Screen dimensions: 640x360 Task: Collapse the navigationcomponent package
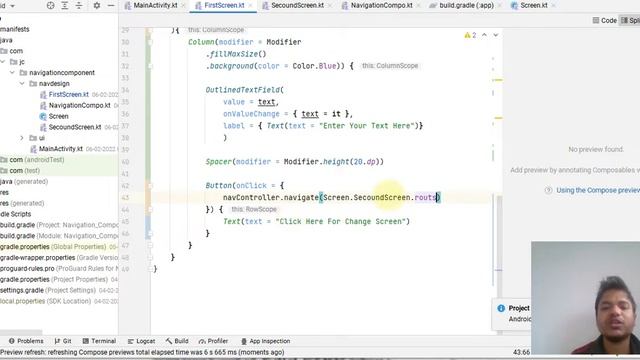click(13, 73)
